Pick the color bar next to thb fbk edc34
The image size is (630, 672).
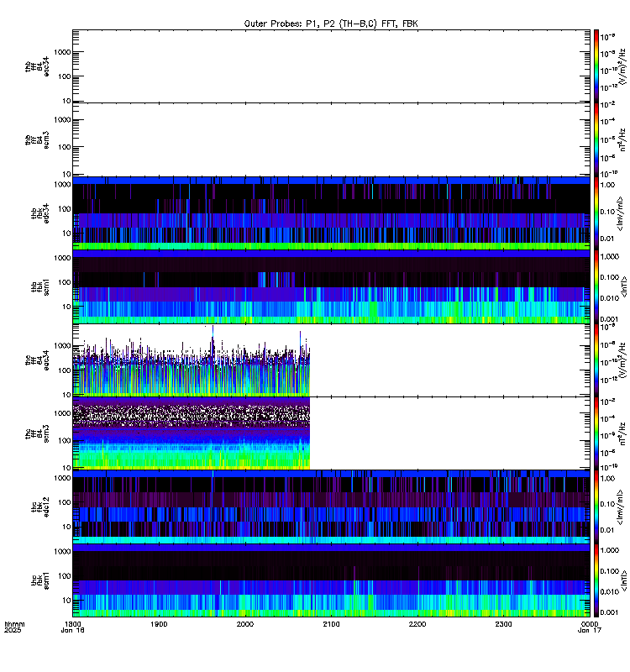coord(596,213)
